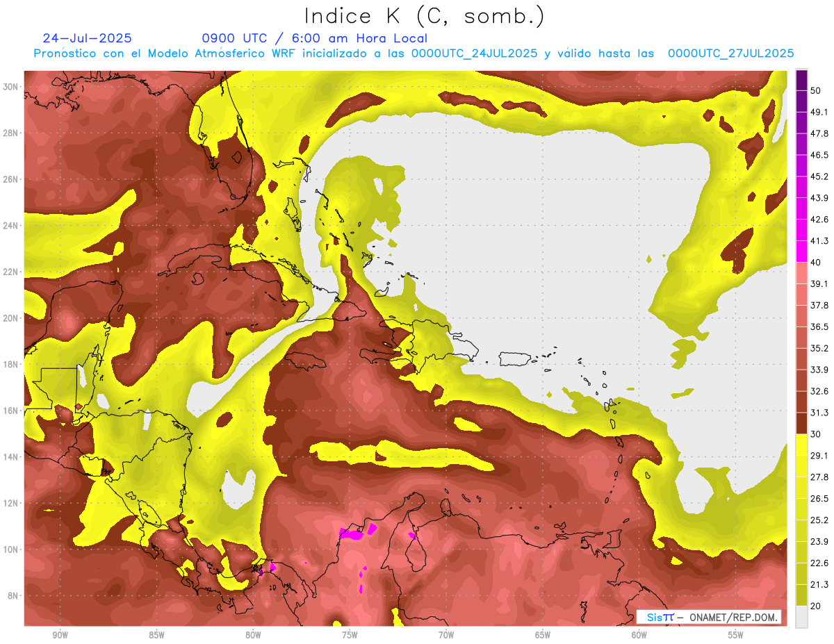Click the 30N latitude label

[x=10, y=86]
